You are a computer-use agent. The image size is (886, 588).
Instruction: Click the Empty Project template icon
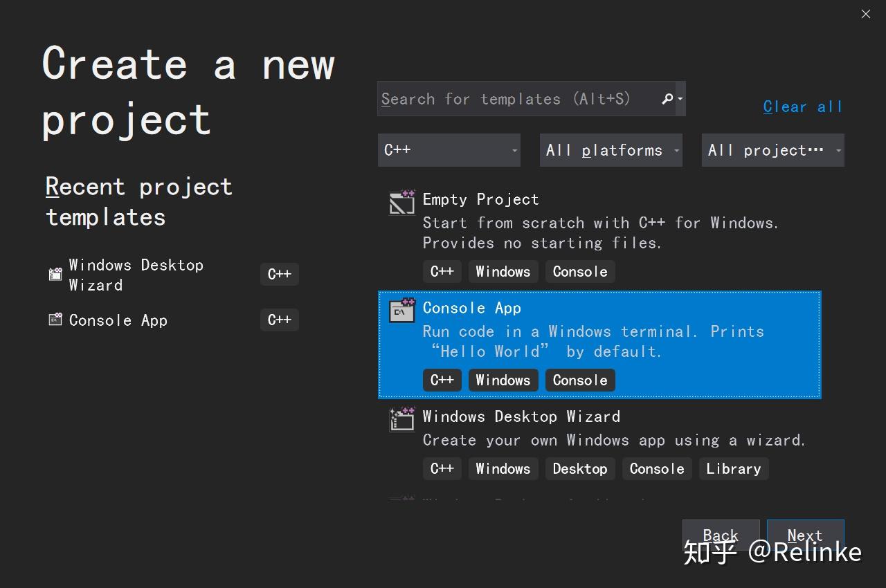point(401,202)
